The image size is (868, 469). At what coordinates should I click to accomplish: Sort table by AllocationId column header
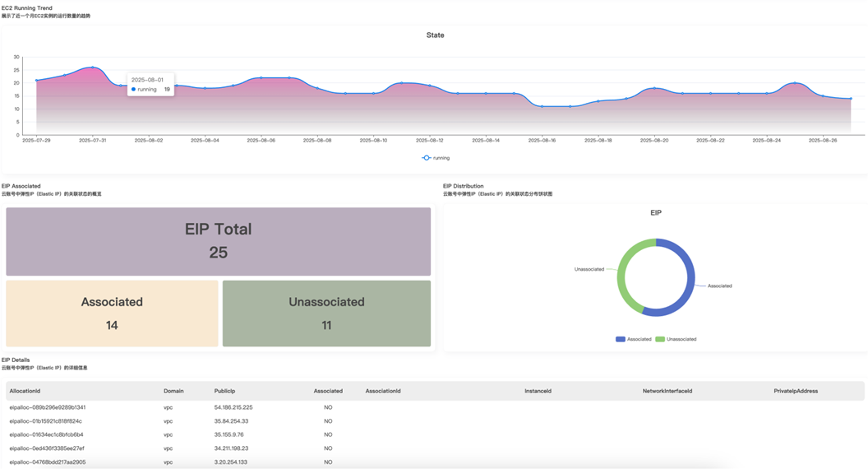click(25, 391)
